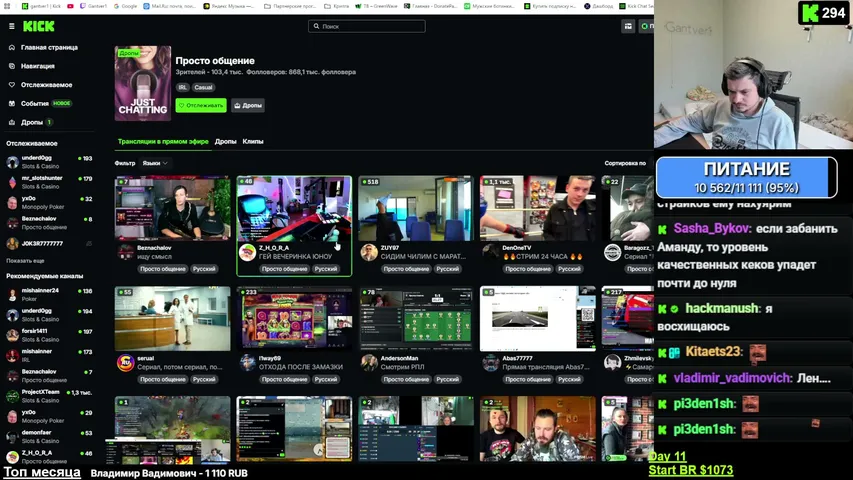This screenshot has height=480, width=853.
Task: Open Abas77777 stream thumbnail
Action: (537, 318)
